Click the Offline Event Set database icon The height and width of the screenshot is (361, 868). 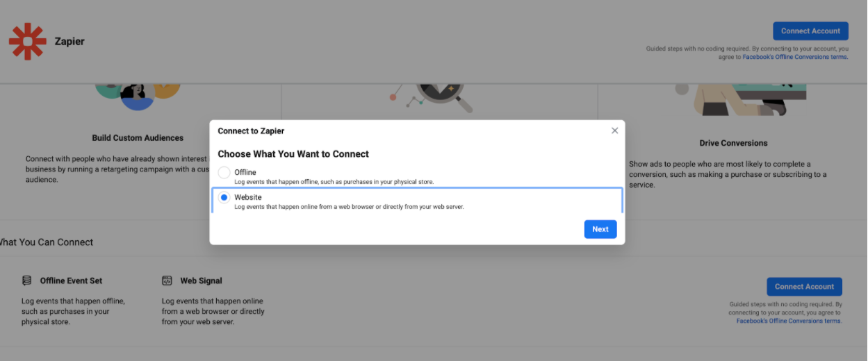(27, 280)
